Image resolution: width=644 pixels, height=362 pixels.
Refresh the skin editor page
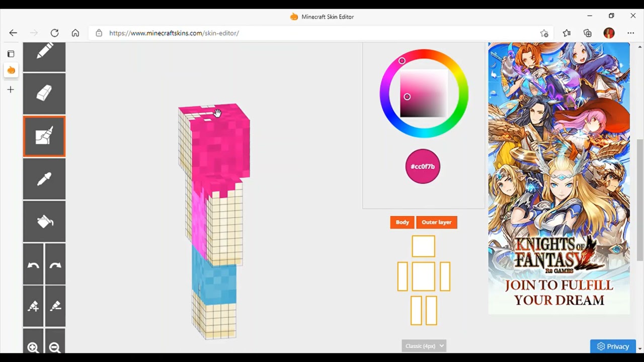(x=54, y=33)
